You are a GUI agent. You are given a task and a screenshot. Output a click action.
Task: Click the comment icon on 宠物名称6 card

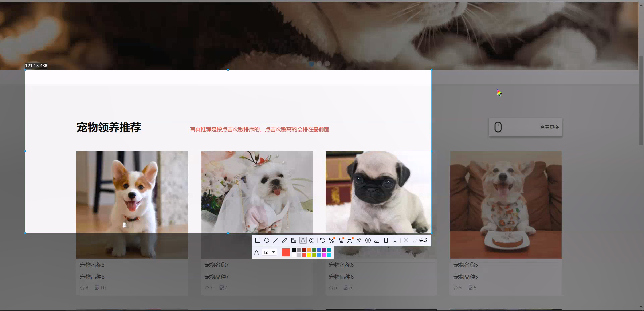coord(346,287)
